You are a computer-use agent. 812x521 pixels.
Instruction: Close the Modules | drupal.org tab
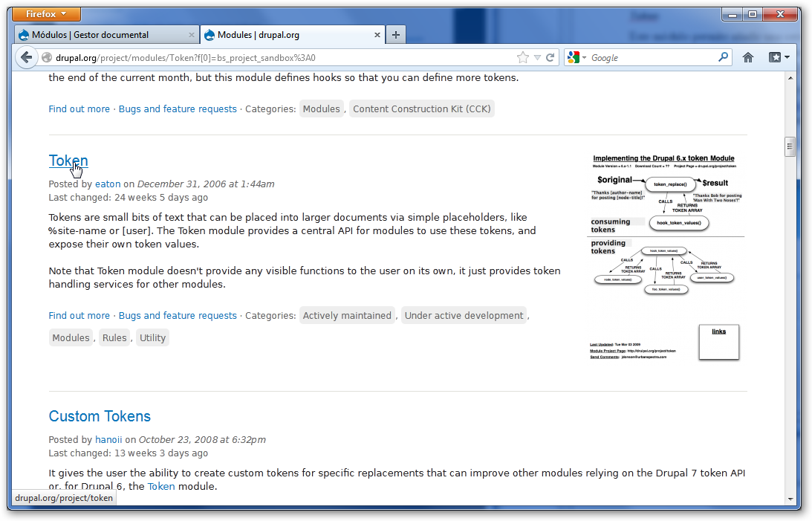point(377,35)
